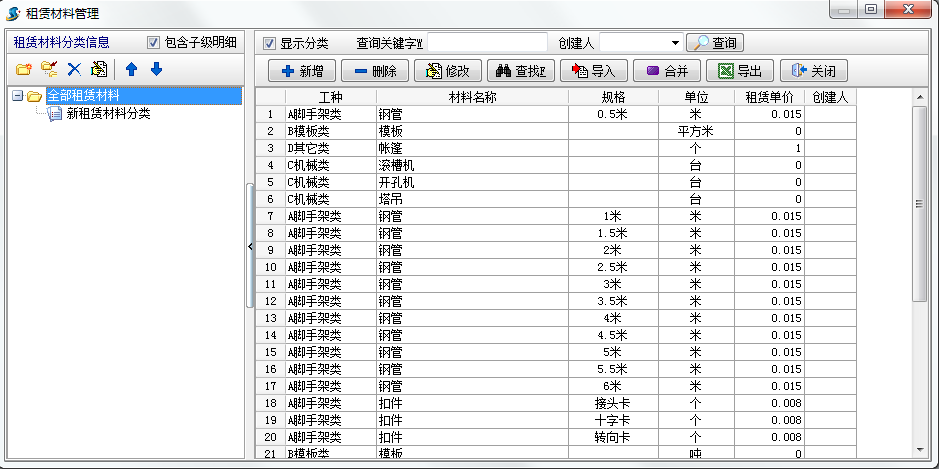Click the 查询关键字 input field

pos(487,43)
